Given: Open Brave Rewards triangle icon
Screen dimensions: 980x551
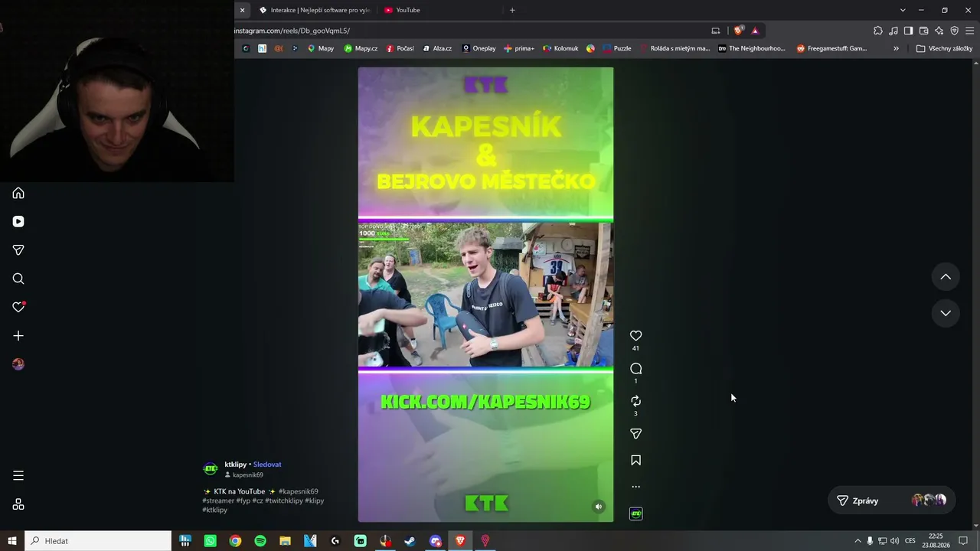Looking at the screenshot, I should [755, 31].
